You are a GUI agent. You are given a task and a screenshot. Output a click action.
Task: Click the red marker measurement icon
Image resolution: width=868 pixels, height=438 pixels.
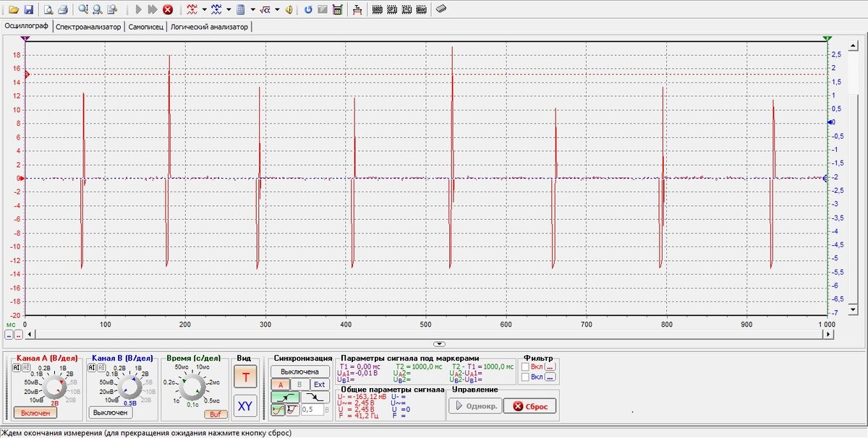coord(357,10)
